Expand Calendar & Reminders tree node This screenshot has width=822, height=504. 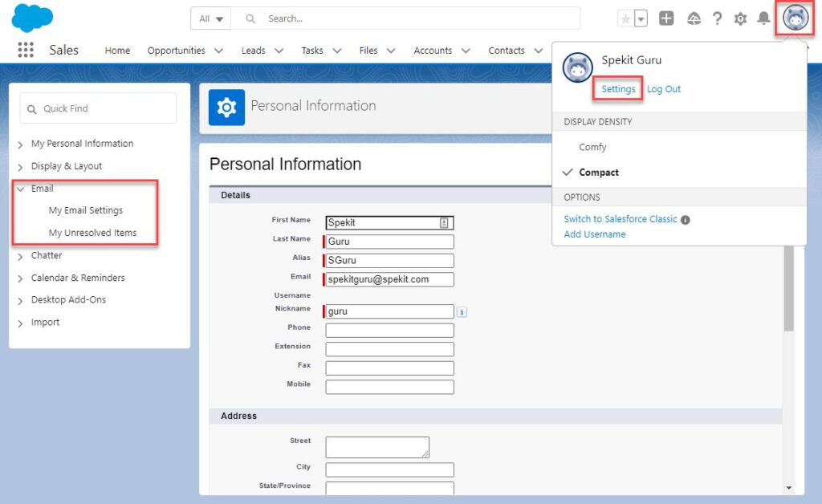click(20, 278)
